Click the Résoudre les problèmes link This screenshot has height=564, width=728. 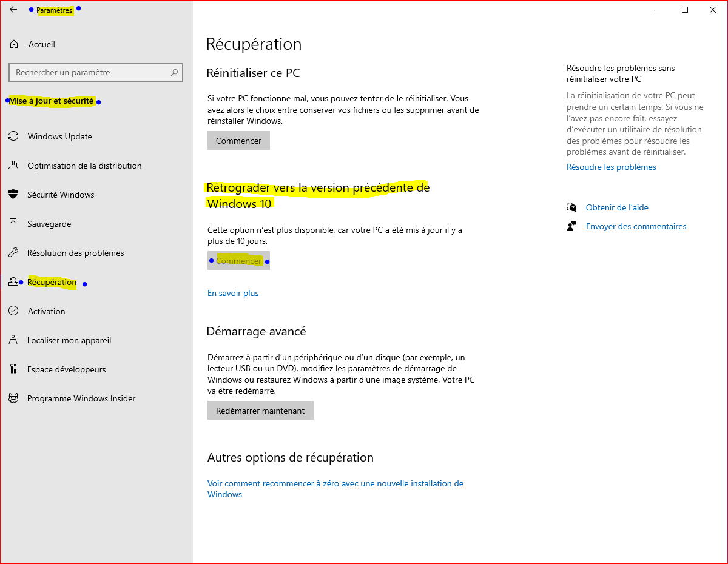[x=612, y=167]
